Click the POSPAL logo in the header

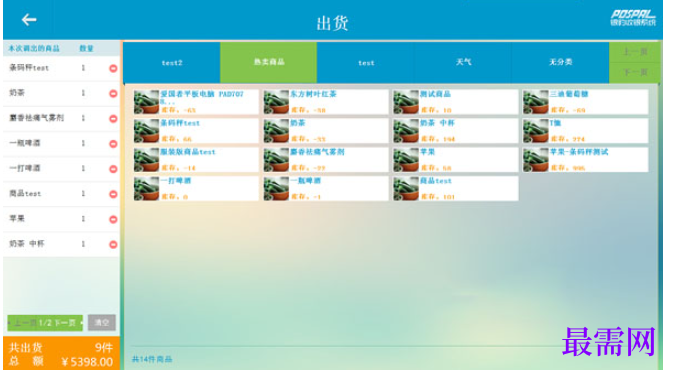633,18
